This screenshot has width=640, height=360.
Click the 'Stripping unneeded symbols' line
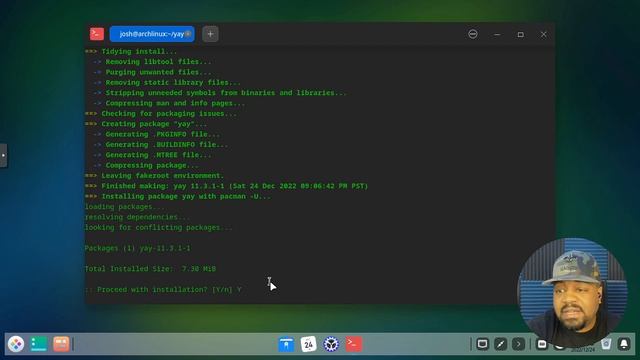point(220,93)
